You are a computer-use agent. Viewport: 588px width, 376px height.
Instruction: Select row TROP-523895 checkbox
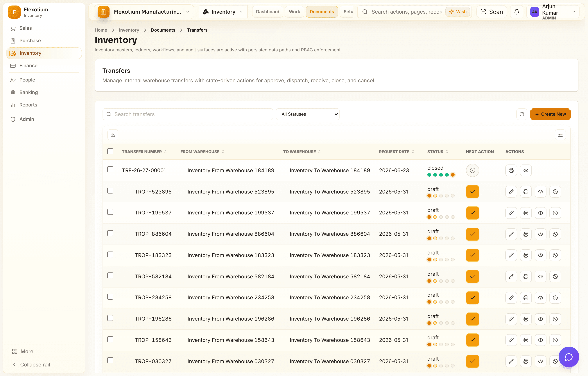click(110, 191)
